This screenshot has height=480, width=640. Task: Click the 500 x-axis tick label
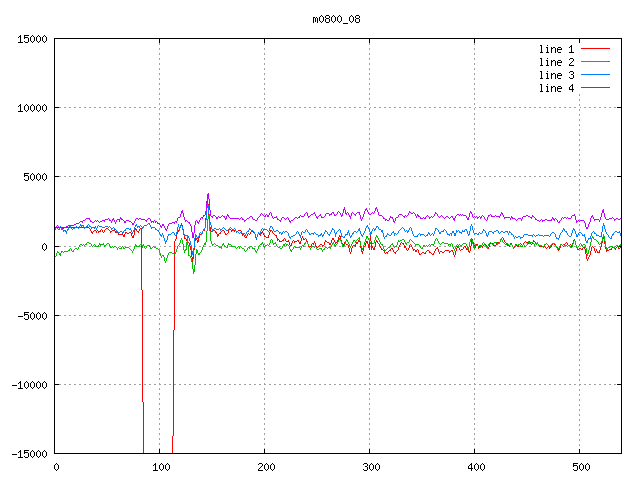[581, 467]
